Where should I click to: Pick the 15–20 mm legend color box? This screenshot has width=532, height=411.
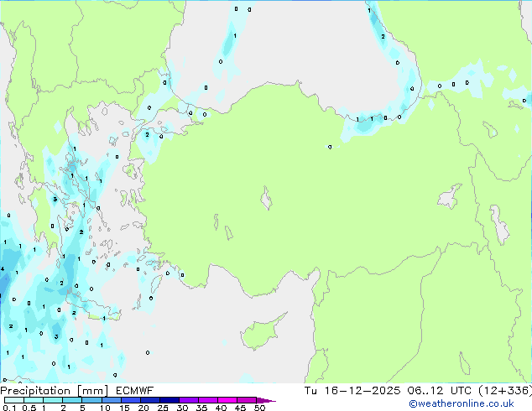tap(130, 400)
